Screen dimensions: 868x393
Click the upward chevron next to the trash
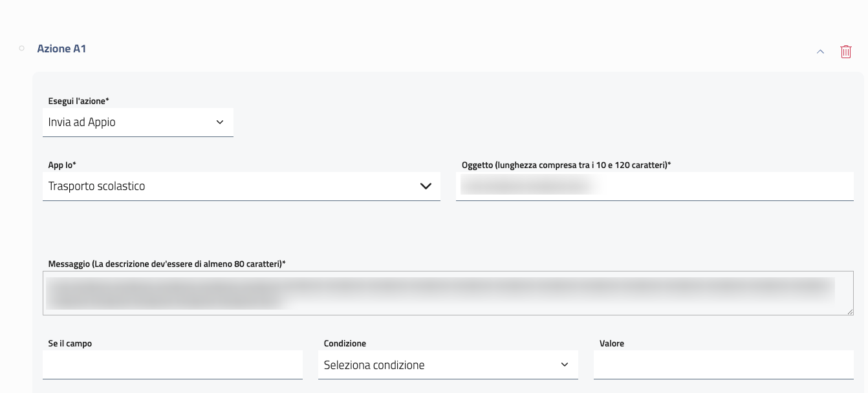point(820,51)
